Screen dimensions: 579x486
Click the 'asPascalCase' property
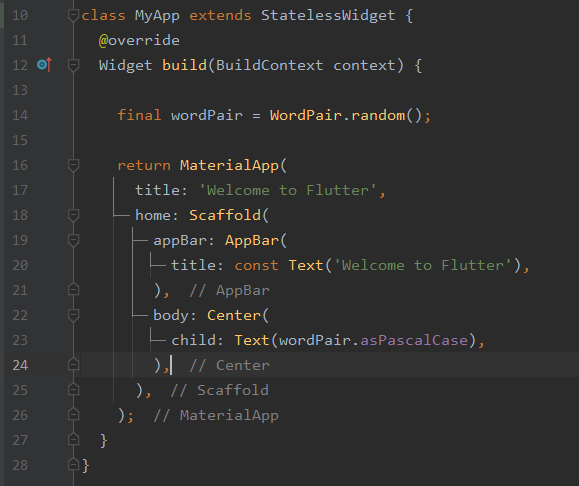414,340
